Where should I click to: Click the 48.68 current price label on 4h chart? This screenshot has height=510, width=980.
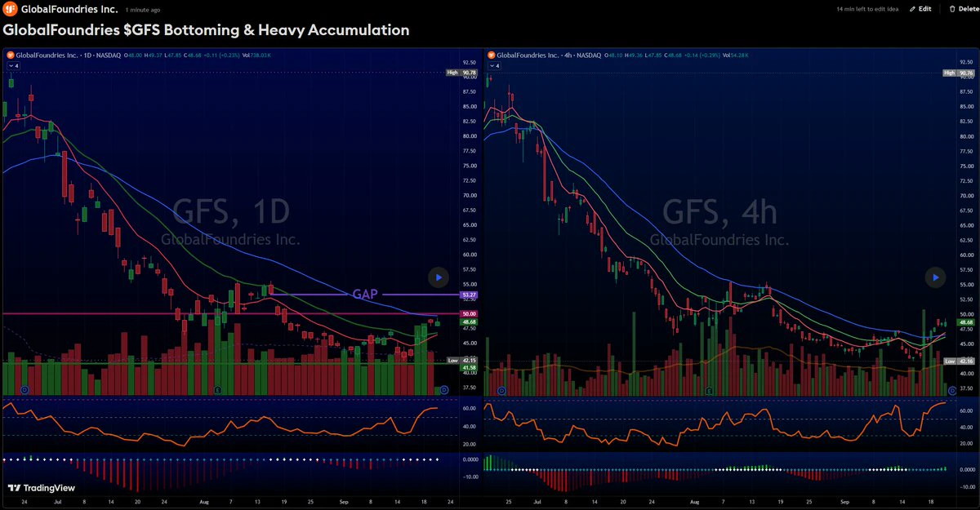tap(966, 322)
